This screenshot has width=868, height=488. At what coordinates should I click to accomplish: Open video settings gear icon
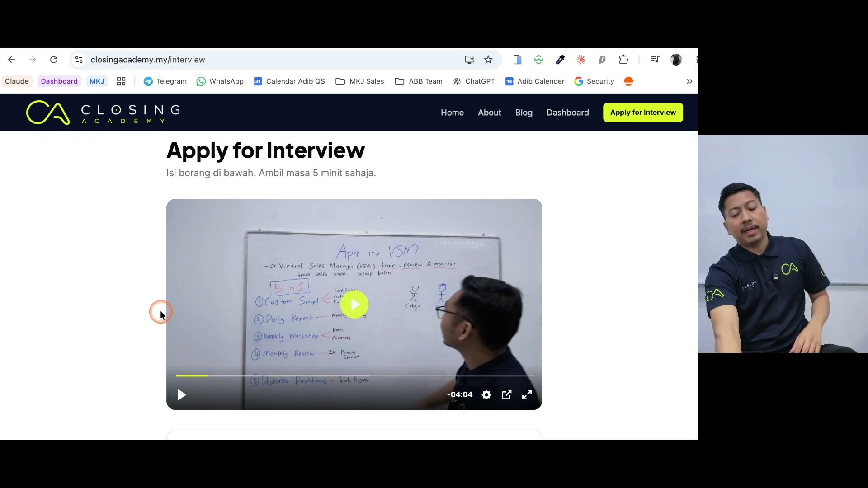click(x=486, y=395)
